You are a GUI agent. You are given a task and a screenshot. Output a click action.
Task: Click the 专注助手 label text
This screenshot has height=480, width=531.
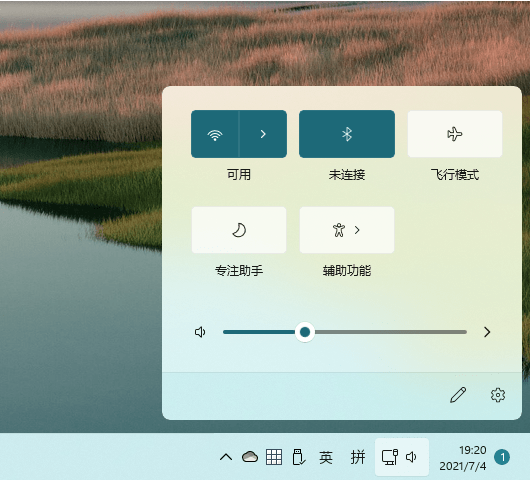(239, 271)
